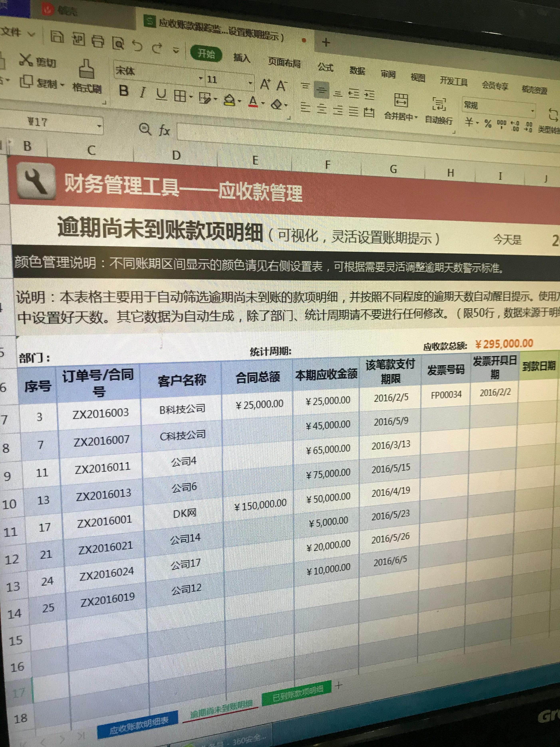Toggle Italic formatting
Screen dimensions: 560x747
tap(143, 92)
